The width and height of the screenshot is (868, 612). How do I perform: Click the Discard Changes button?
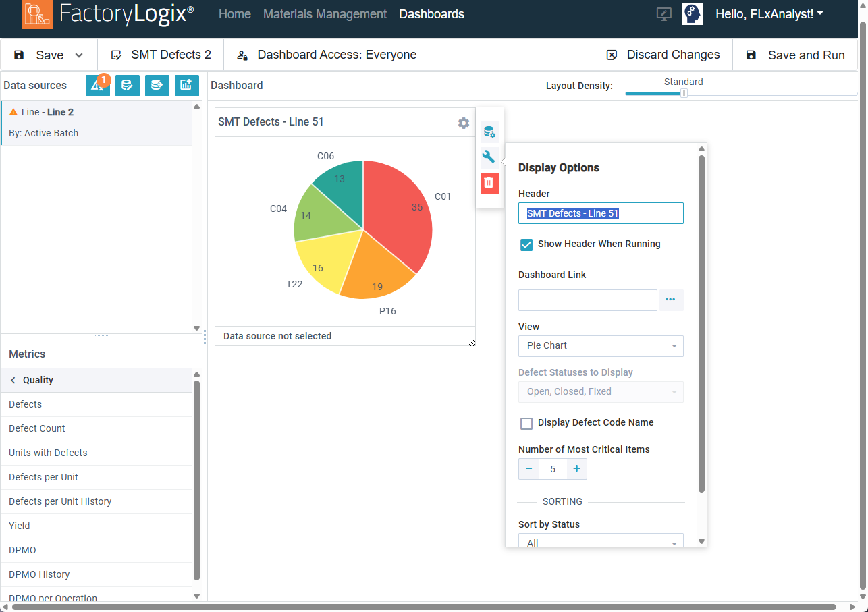pos(663,55)
